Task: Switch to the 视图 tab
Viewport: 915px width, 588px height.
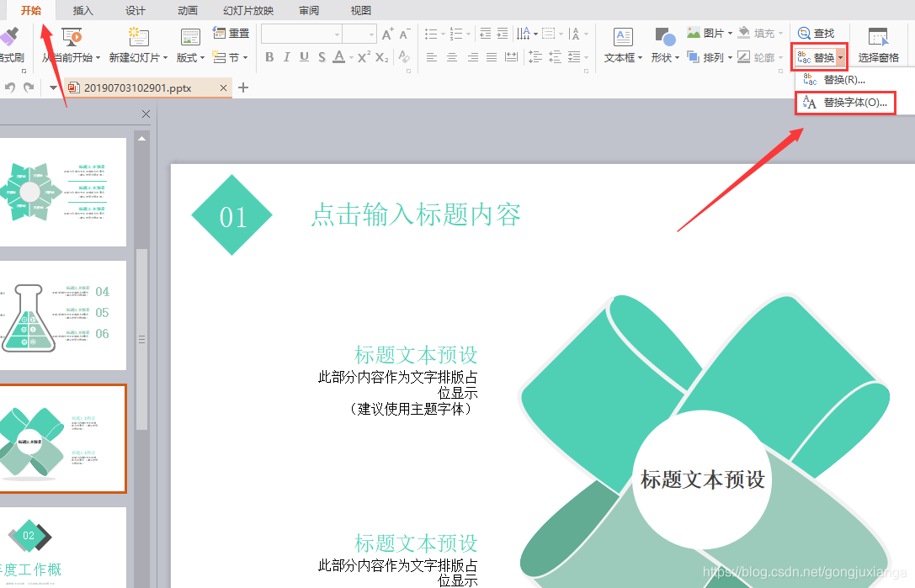Action: (x=360, y=10)
